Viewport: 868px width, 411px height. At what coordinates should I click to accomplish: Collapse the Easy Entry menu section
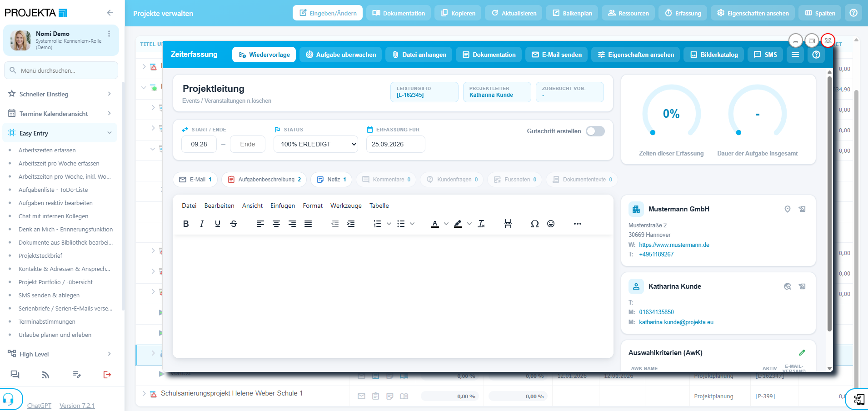[110, 133]
